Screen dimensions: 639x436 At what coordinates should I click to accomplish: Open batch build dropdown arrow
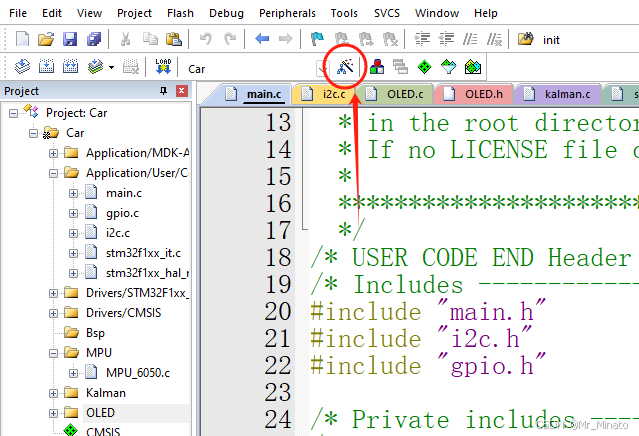111,67
